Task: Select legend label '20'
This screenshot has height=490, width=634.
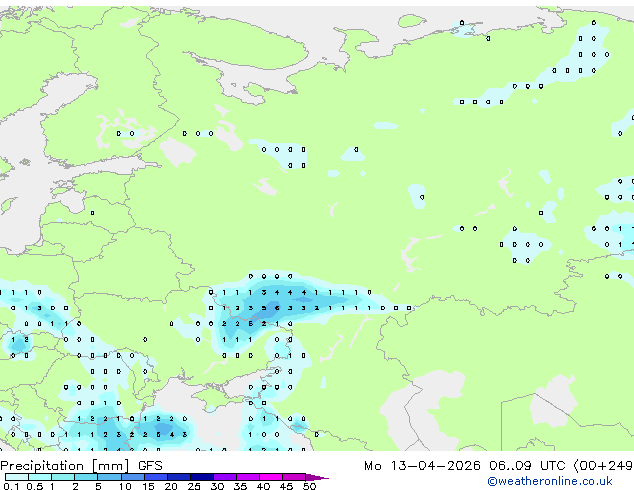Action: click(x=171, y=486)
